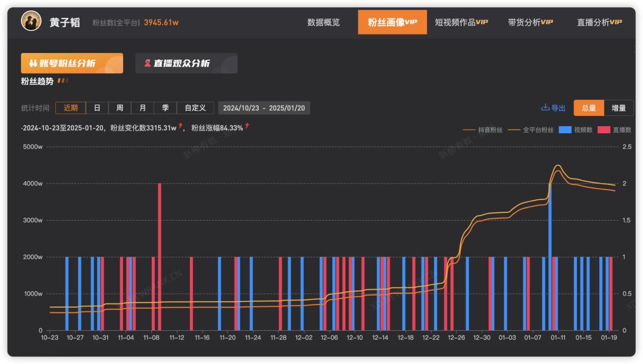Switch chart to 总量 mode
This screenshot has height=364, width=643.
tap(589, 108)
